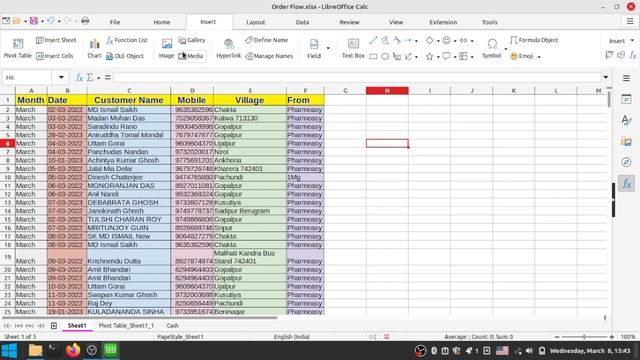
Task: Switch to the Layout tab
Action: [256, 22]
